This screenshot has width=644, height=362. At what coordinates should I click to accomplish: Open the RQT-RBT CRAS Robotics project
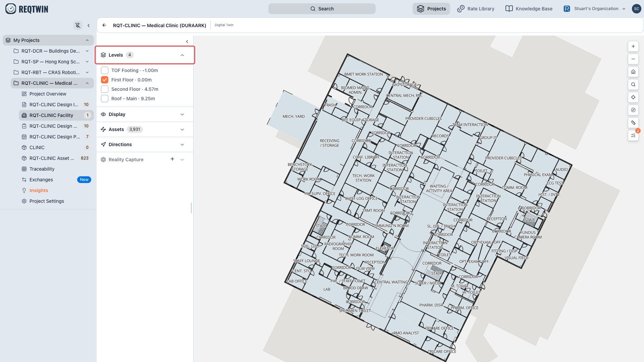52,72
